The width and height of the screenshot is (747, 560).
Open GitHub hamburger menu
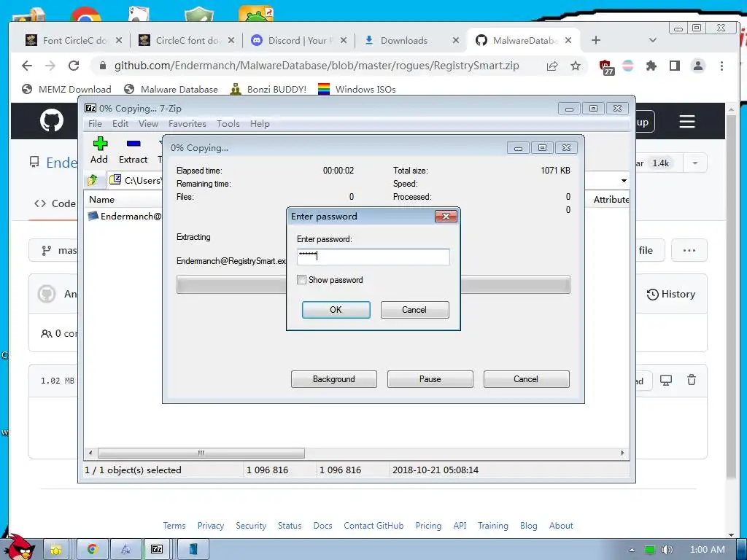[x=687, y=122]
